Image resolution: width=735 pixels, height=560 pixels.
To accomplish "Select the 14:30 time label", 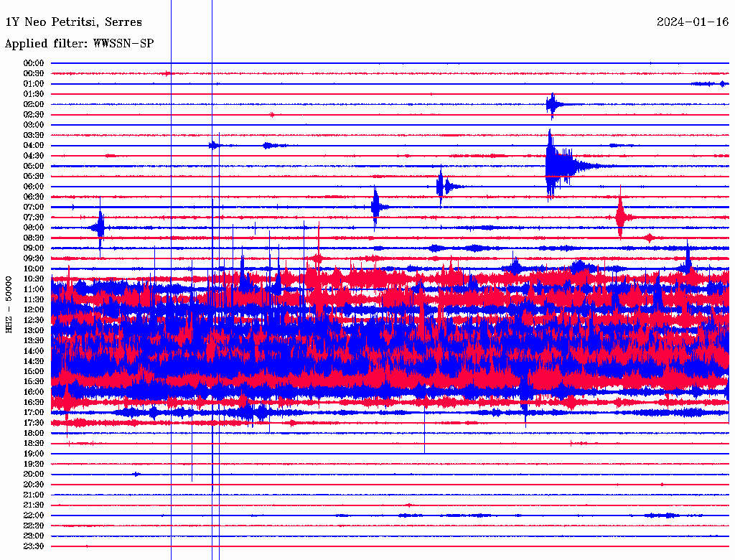I will point(34,361).
